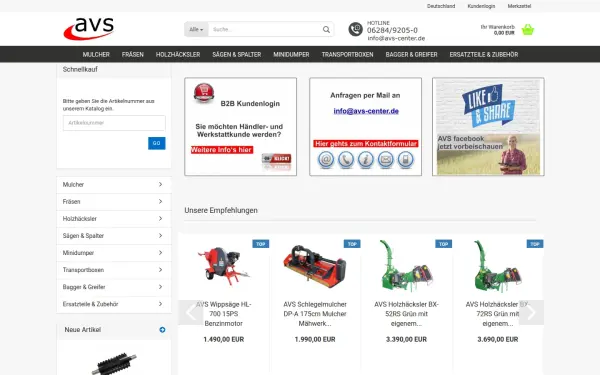The image size is (600, 375).
Task: Click the red B2B cart icon
Action: tap(204, 93)
